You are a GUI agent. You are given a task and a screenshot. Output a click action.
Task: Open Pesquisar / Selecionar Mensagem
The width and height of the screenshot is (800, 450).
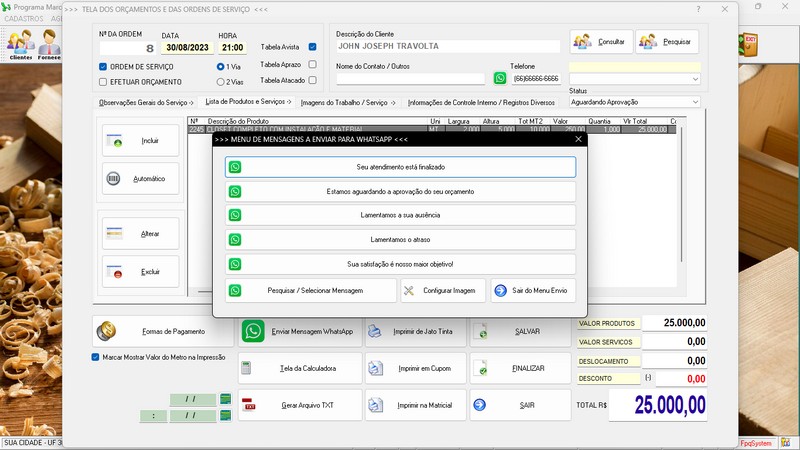click(311, 290)
